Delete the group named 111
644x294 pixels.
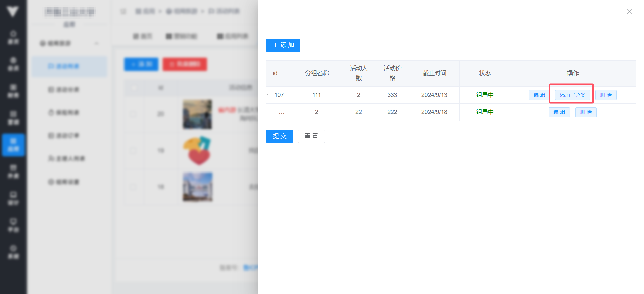[x=606, y=95]
